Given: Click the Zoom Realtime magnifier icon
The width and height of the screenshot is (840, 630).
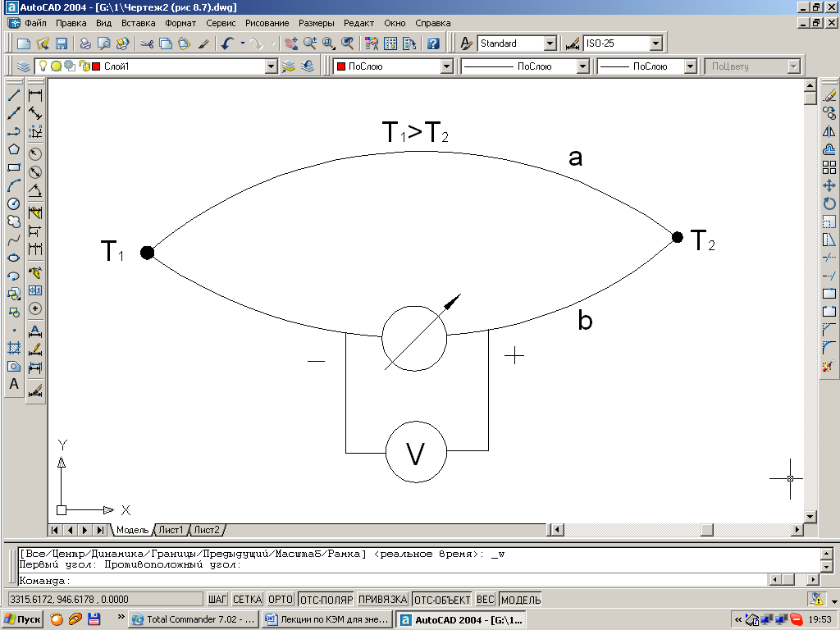Looking at the screenshot, I should 309,43.
